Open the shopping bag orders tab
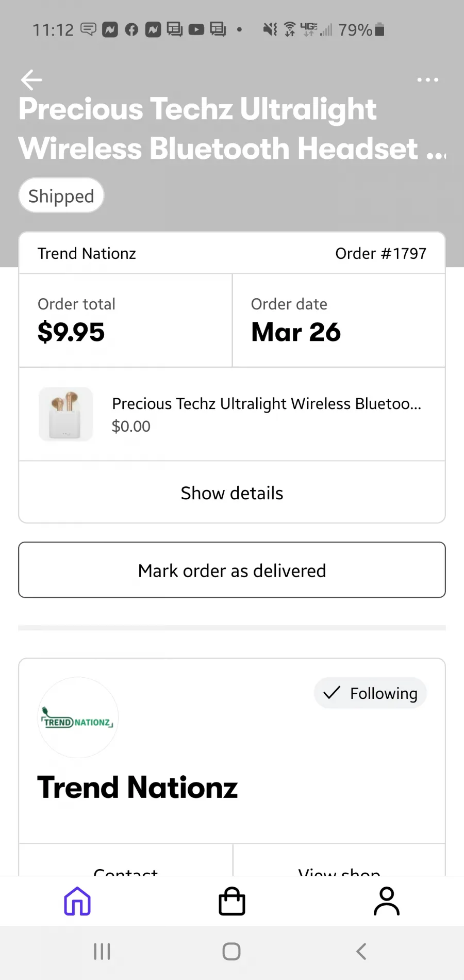464x980 pixels. click(x=232, y=901)
